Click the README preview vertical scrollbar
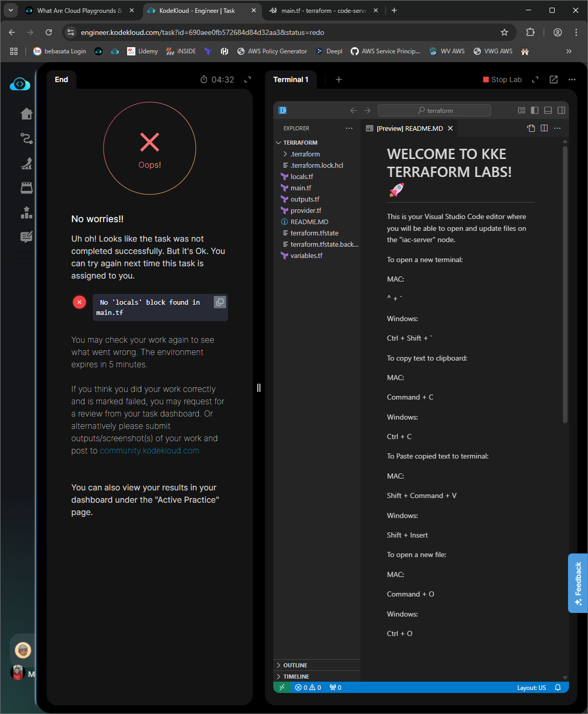 click(x=565, y=285)
